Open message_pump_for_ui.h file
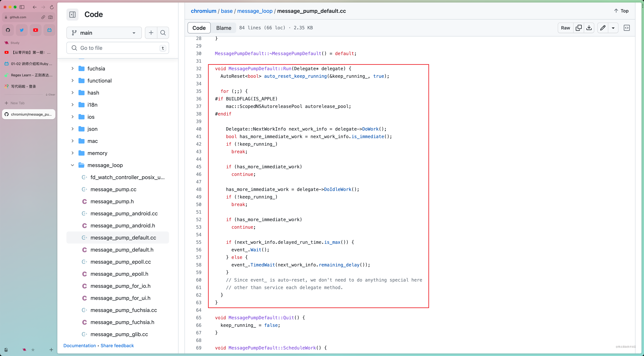 click(x=118, y=298)
